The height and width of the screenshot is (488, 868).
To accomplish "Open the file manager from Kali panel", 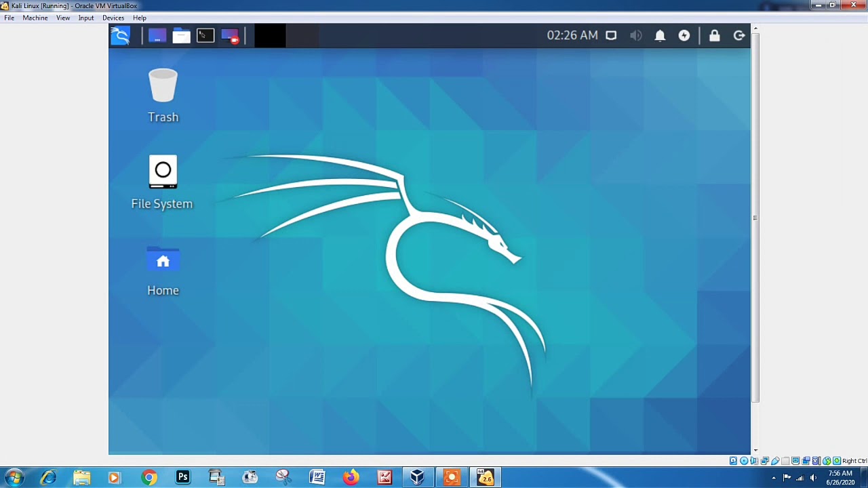I will pyautogui.click(x=181, y=35).
